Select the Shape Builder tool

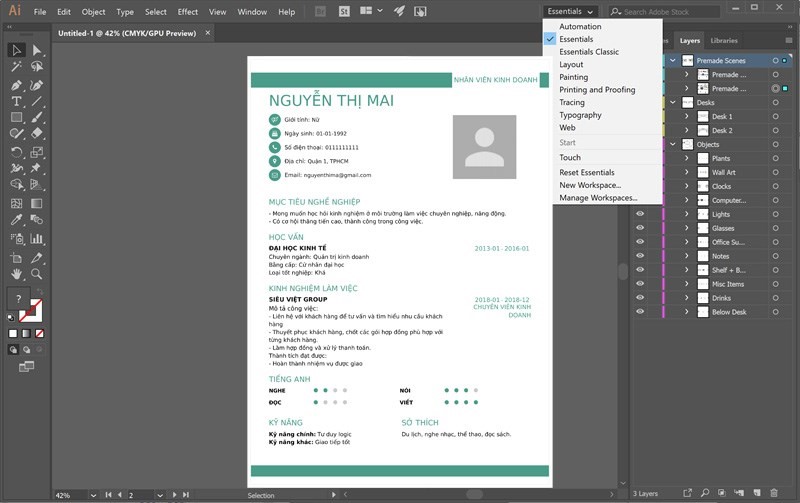[x=16, y=184]
